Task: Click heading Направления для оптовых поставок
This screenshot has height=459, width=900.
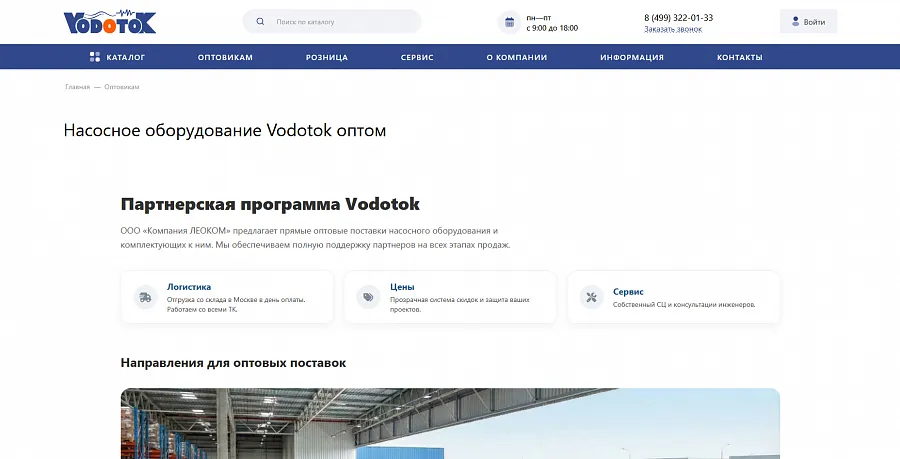Action: coord(233,363)
